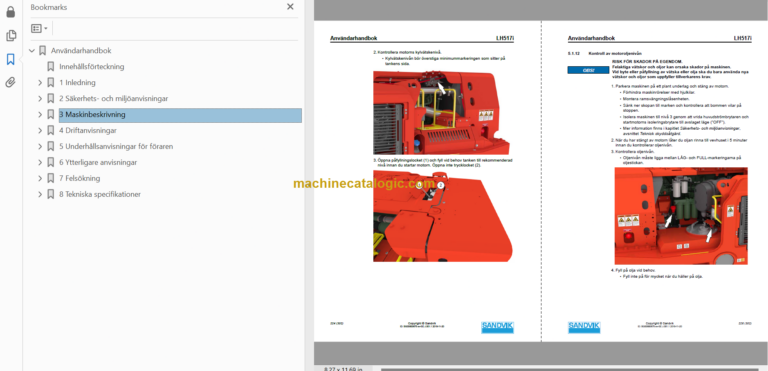The height and width of the screenshot is (371, 768).
Task: Click bookmark icon beside 1 Inledning
Action: pos(50,82)
